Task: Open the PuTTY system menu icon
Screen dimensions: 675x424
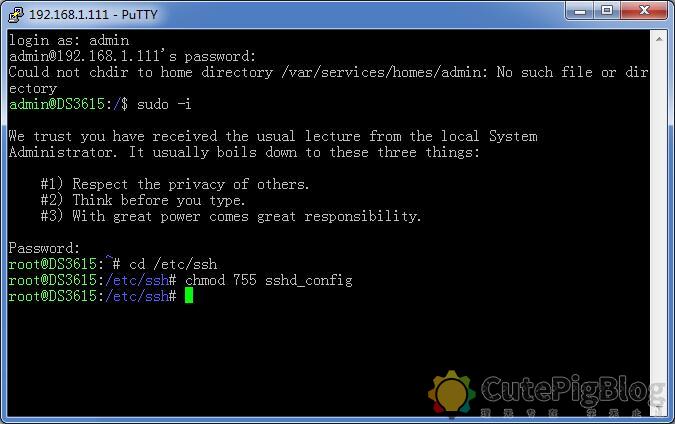Action: coord(16,14)
